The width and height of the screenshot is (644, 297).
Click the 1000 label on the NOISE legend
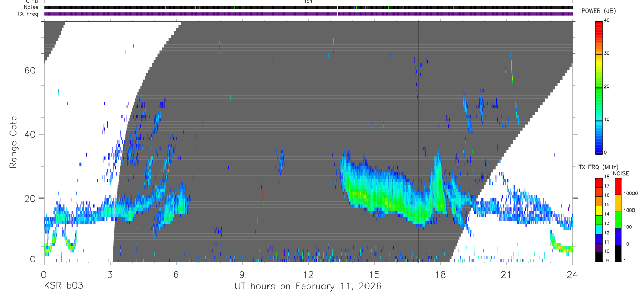coord(629,210)
